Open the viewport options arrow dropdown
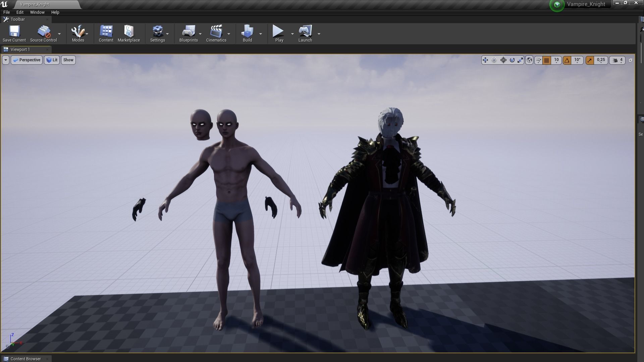 (x=6, y=60)
